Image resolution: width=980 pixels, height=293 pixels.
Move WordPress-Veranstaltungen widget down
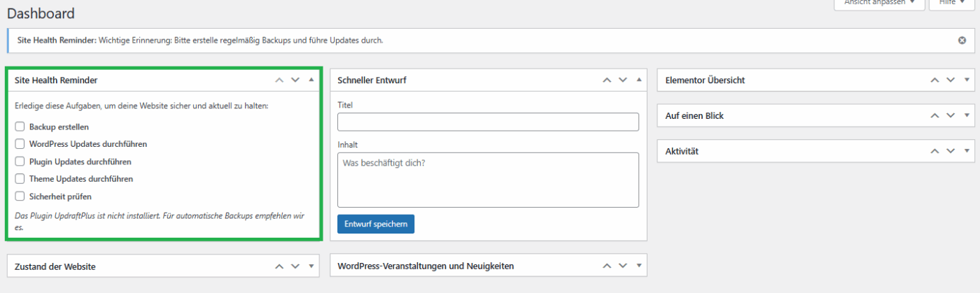pos(622,266)
